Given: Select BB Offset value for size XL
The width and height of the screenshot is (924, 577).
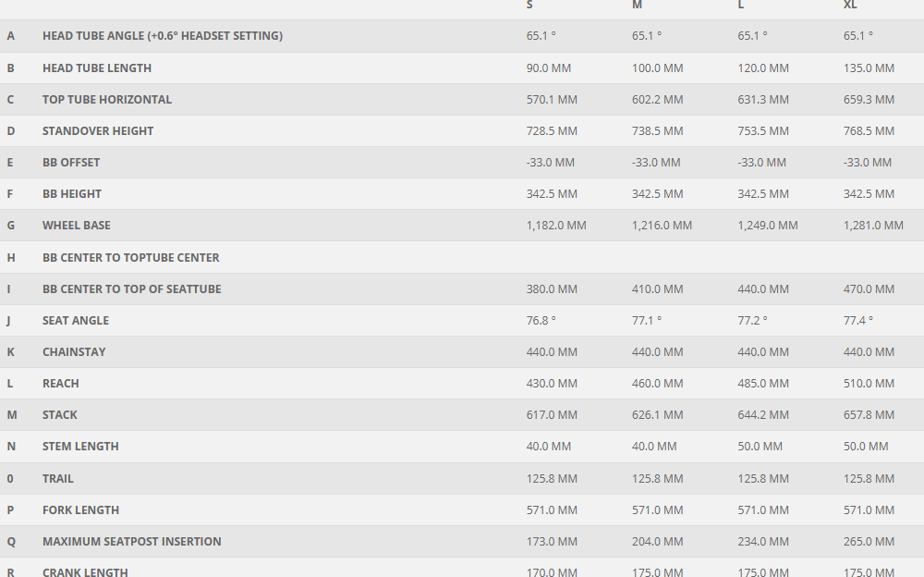Looking at the screenshot, I should [868, 162].
